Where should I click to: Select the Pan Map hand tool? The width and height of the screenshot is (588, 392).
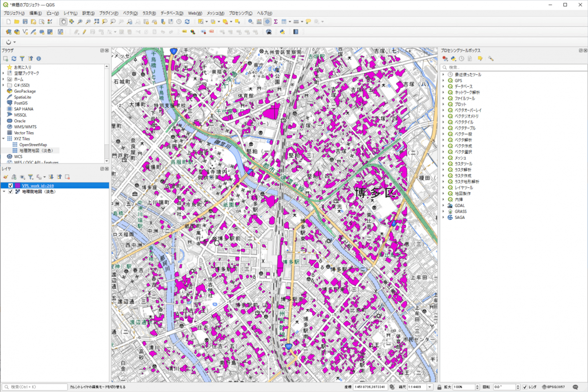pos(63,22)
